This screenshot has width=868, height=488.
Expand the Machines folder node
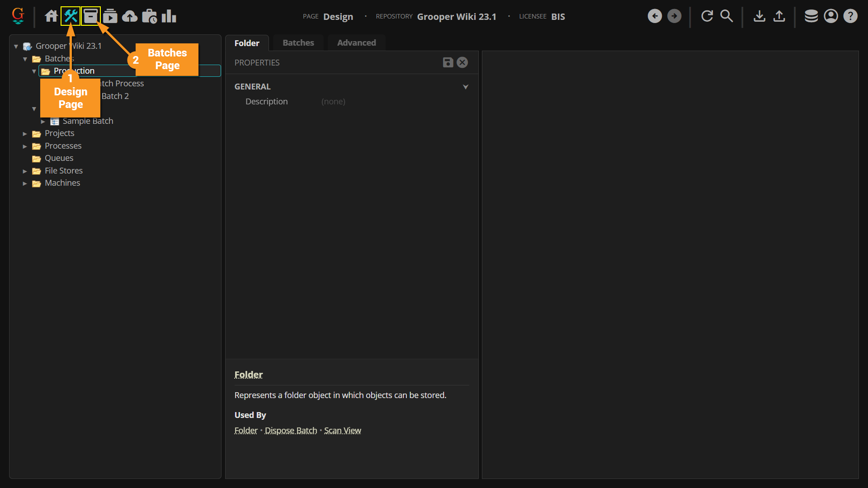click(25, 183)
